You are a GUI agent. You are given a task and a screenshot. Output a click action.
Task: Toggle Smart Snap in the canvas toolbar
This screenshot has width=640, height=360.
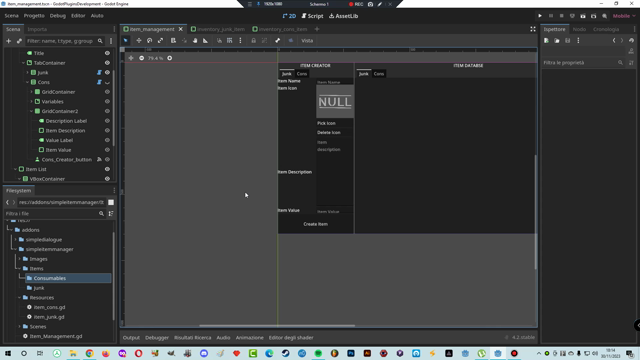tap(219, 40)
